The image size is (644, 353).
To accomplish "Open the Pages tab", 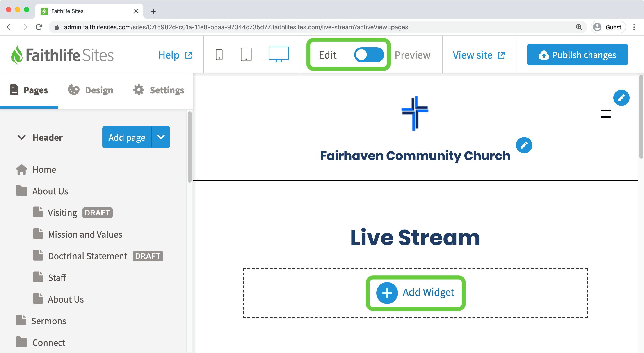I will [29, 90].
